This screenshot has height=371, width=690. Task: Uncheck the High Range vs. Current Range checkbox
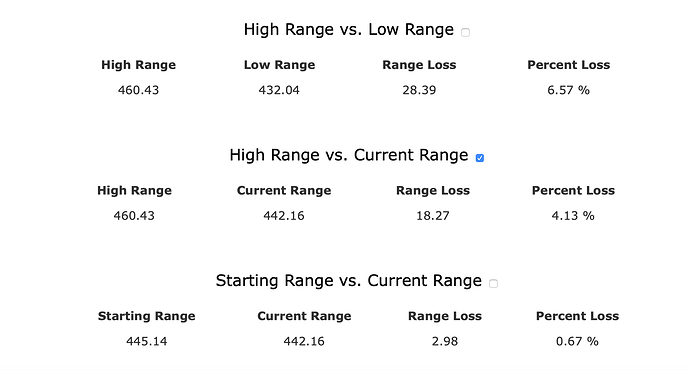click(x=480, y=158)
